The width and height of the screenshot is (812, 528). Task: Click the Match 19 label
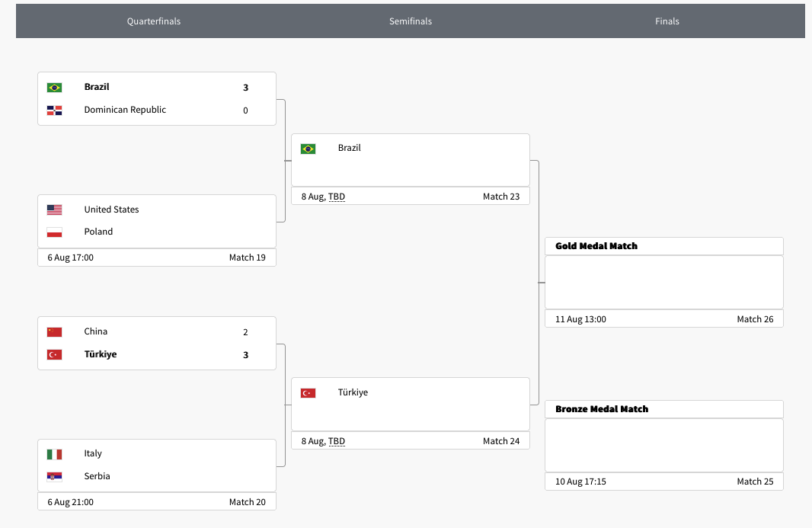(x=247, y=258)
